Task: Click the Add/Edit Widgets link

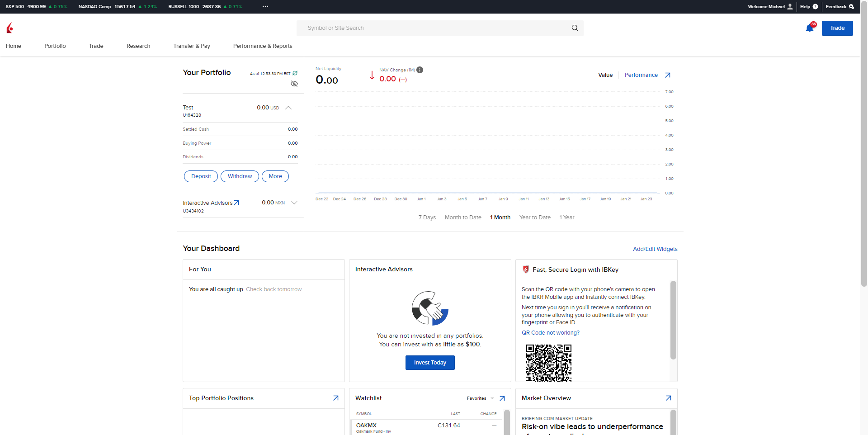Action: coord(655,249)
